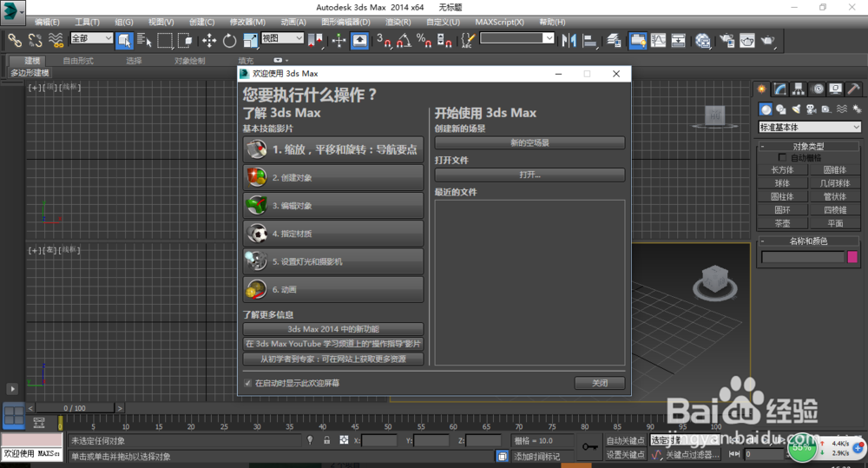The width and height of the screenshot is (868, 468).
Task: Open Render Setup icon
Action: 727,41
